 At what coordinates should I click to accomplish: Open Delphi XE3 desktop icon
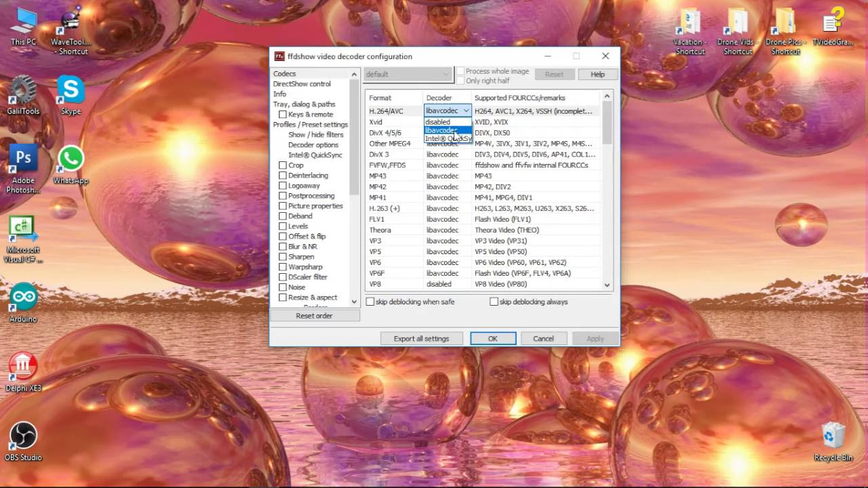click(23, 372)
